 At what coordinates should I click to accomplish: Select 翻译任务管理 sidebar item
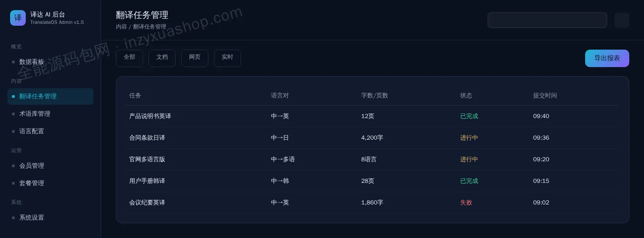pos(50,96)
